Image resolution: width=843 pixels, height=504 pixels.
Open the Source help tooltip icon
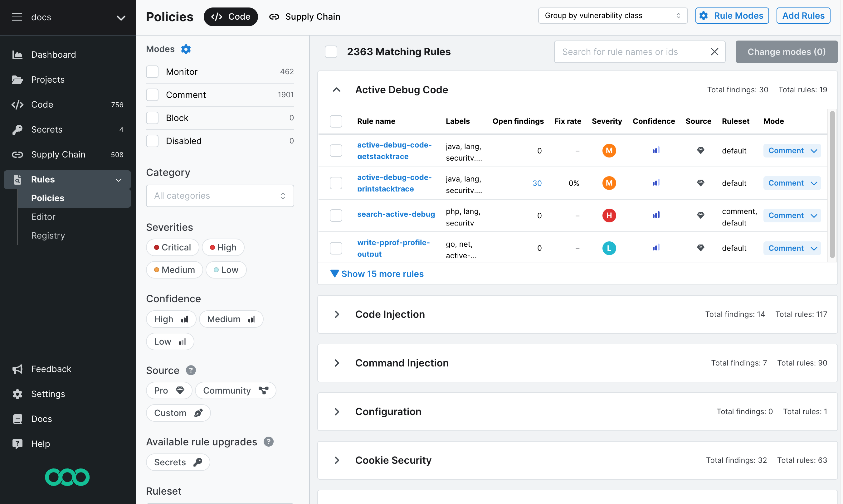(191, 370)
